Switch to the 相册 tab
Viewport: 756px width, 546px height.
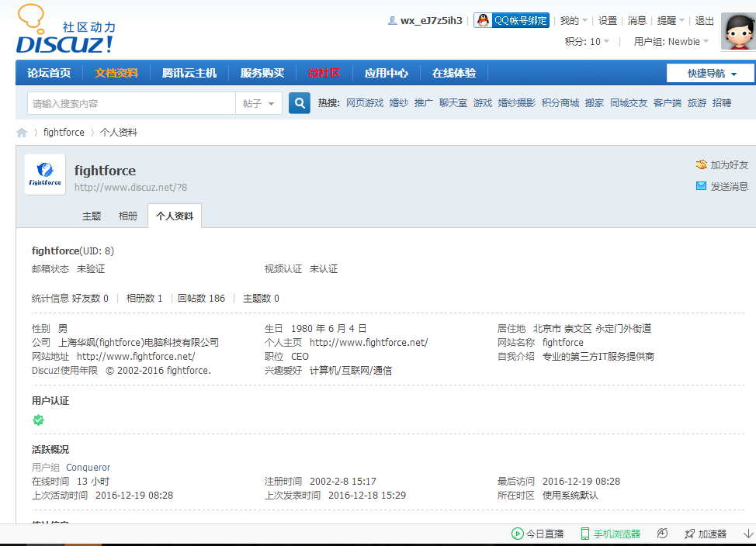pyautogui.click(x=128, y=216)
